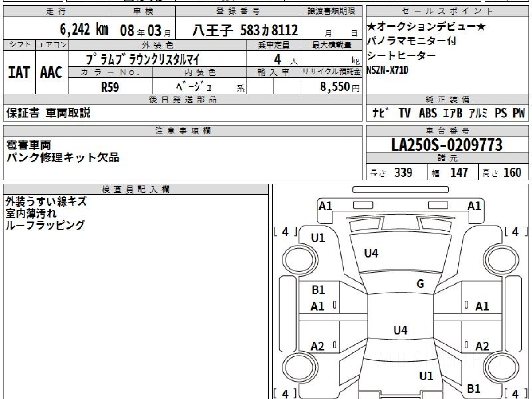Click the 乗車定員 label
532x399 pixels.
[274, 45]
